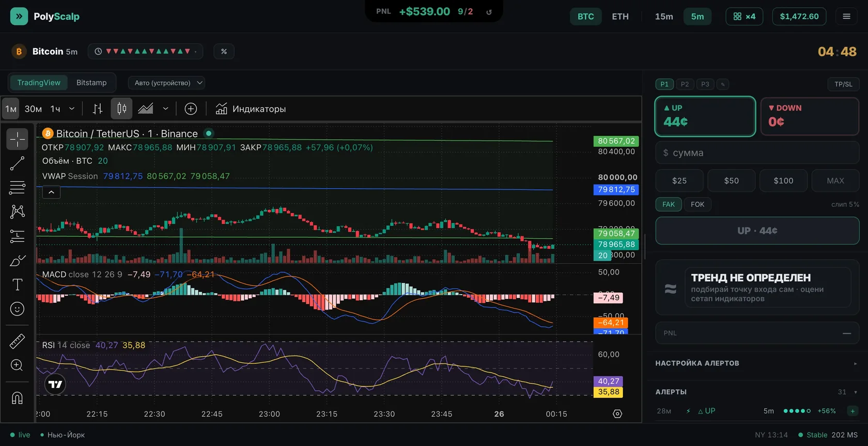This screenshot has width=868, height=446.
Task: Open the $1,472.60 balance button
Action: (x=799, y=17)
